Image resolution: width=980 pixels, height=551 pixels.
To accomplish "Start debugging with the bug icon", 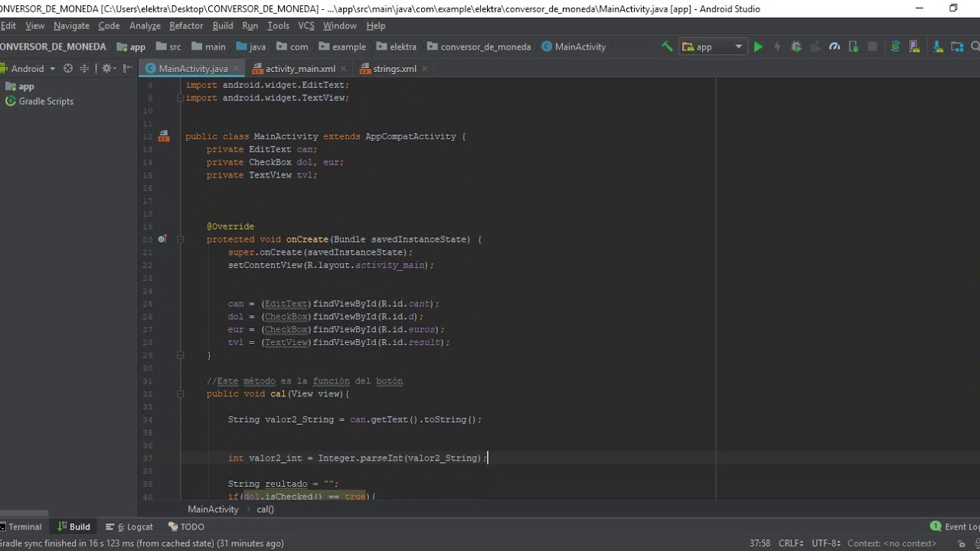I will (796, 47).
